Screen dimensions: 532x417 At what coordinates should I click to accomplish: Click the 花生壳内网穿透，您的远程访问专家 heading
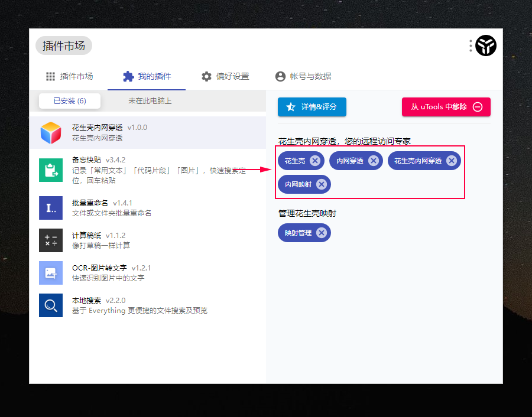pyautogui.click(x=345, y=141)
